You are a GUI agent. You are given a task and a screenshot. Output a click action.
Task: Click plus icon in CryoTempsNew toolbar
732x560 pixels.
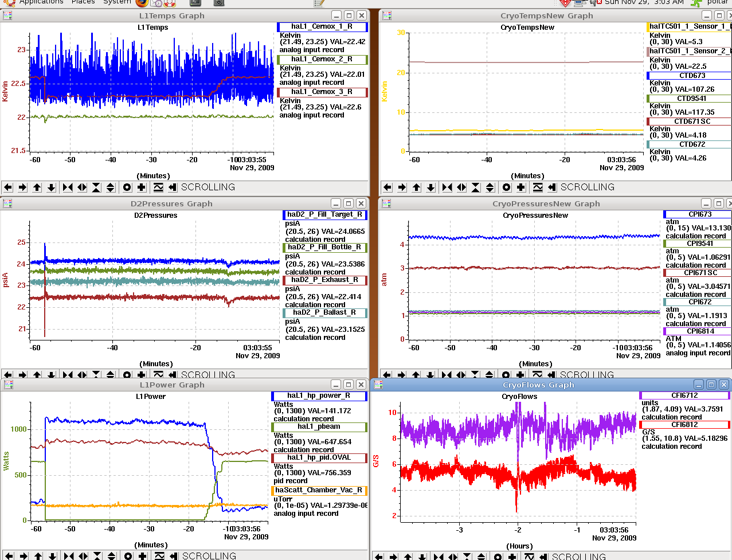[521, 187]
